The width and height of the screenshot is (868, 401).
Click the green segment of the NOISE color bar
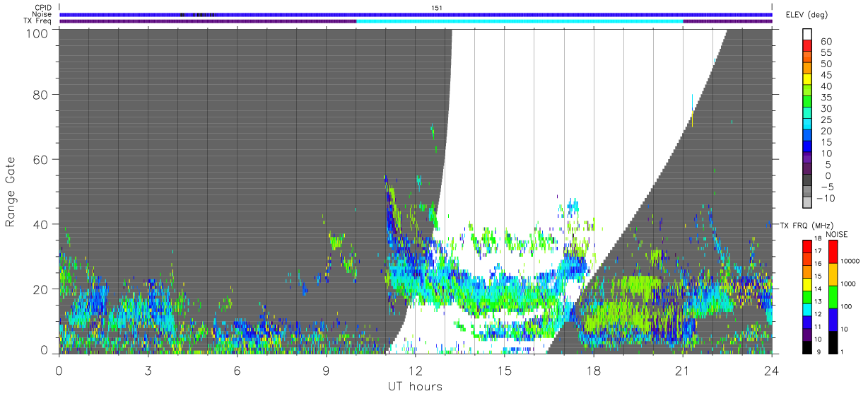click(x=833, y=297)
